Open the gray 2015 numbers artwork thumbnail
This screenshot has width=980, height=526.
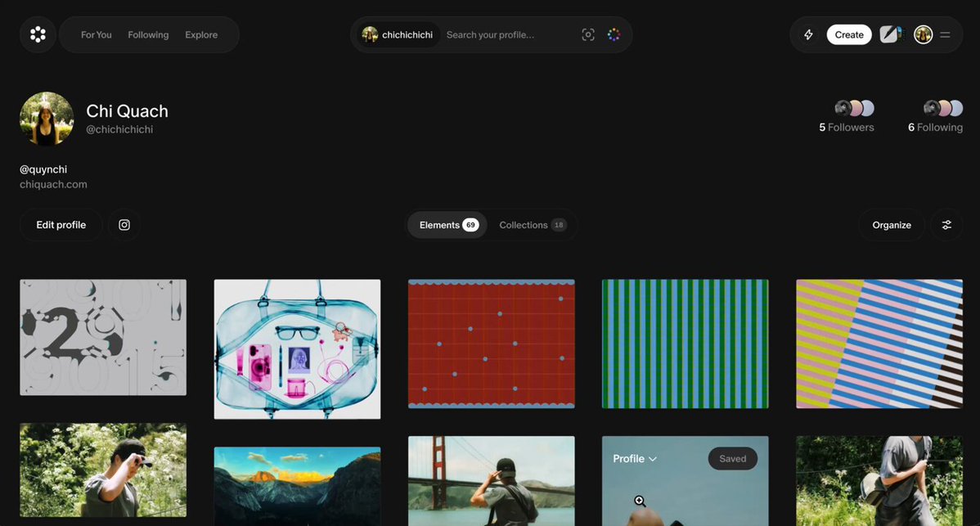[x=103, y=337]
